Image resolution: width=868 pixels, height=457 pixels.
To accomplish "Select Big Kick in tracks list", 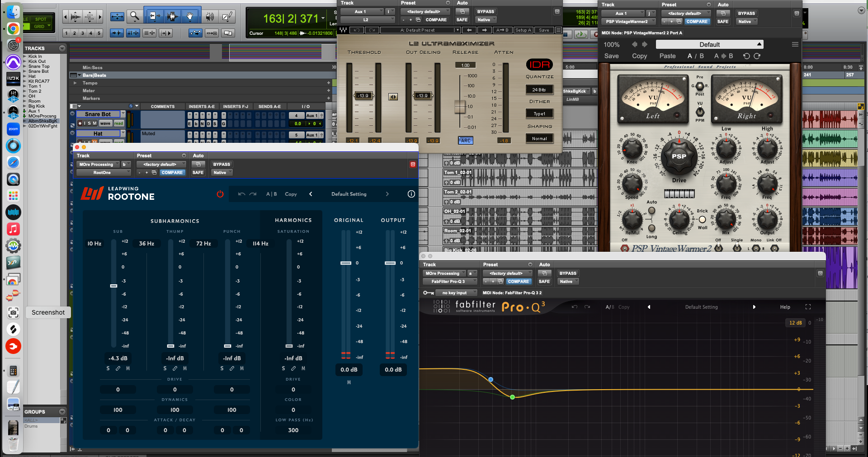I will point(37,106).
